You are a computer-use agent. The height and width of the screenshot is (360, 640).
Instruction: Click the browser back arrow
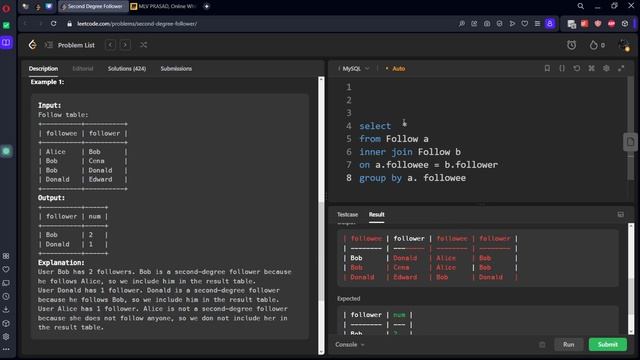point(25,24)
